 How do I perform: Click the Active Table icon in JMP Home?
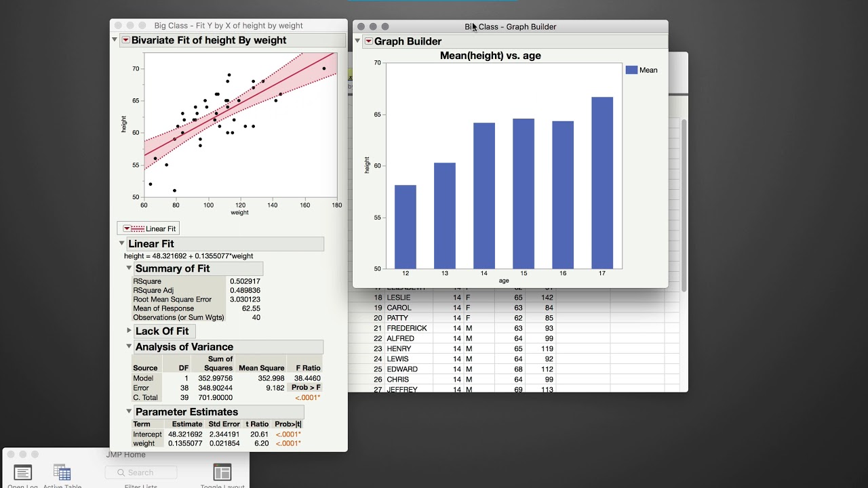tap(62, 472)
